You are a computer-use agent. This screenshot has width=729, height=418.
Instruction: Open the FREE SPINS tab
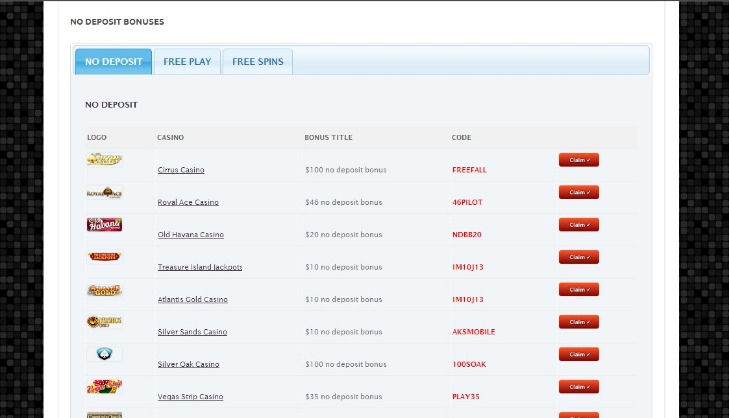click(x=258, y=61)
